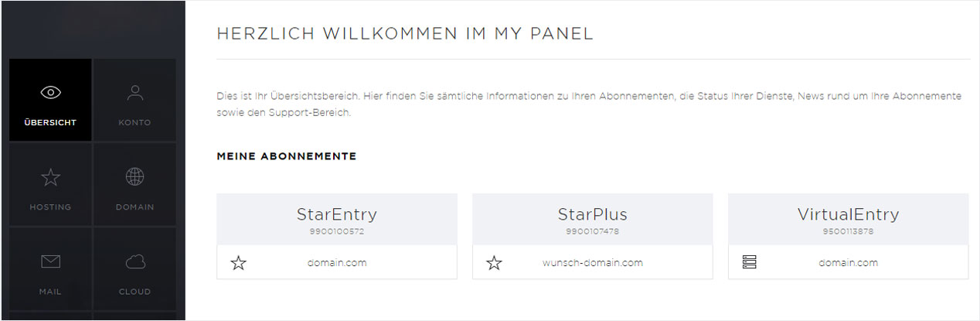Open the VirtualEntry subscription header

click(x=848, y=220)
